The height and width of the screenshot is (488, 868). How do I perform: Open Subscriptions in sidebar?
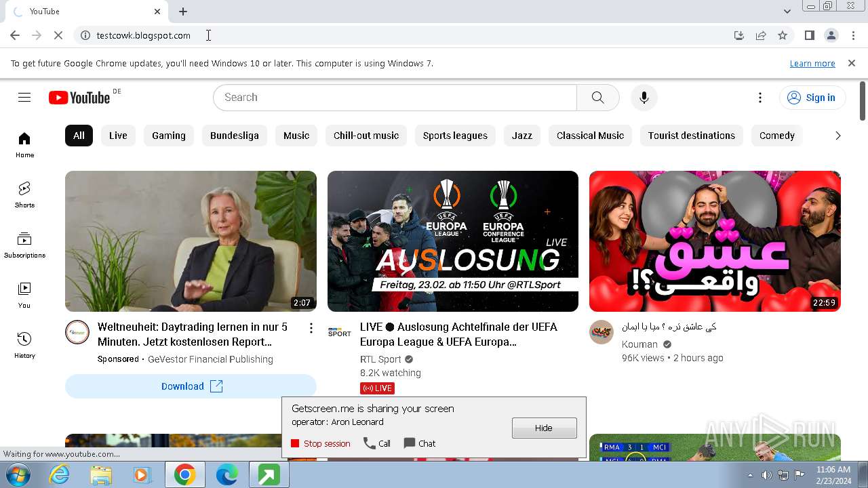[24, 245]
